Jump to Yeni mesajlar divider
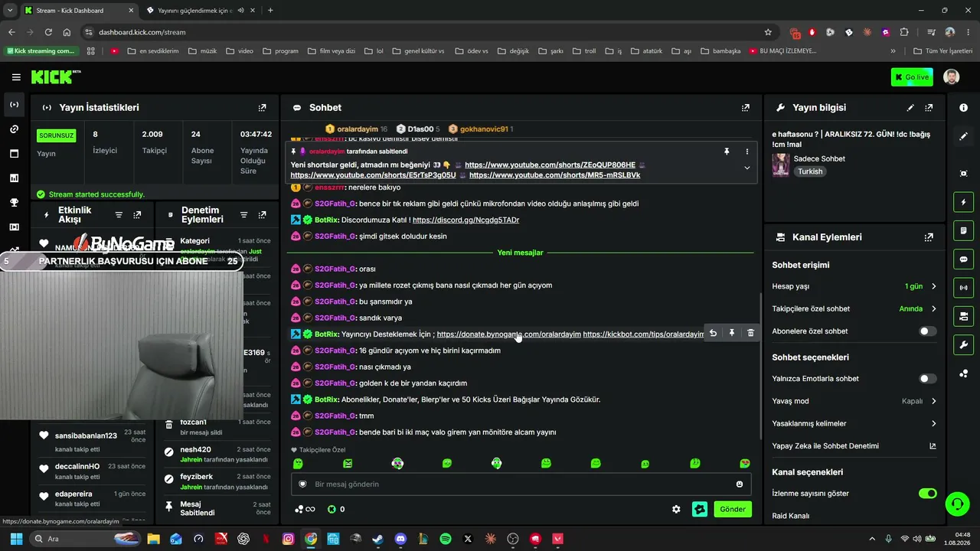 pos(520,253)
